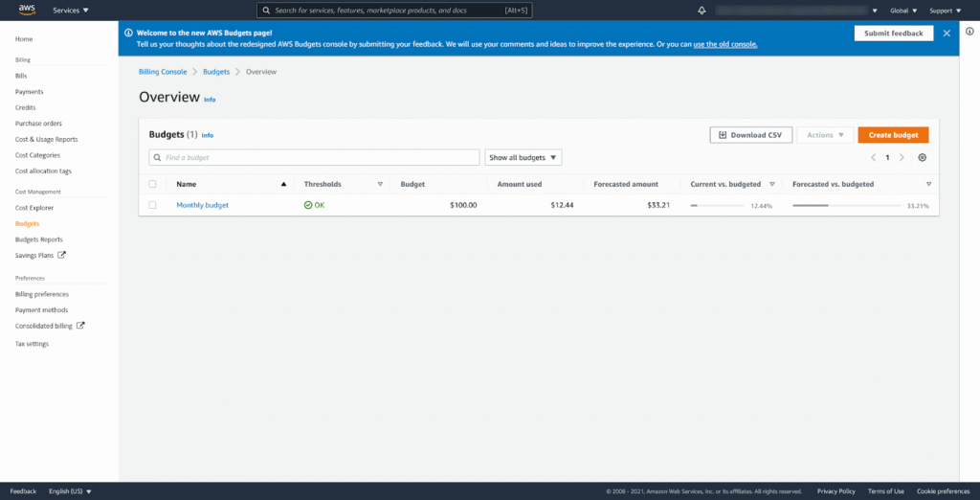Open Privacy Policy footer link

click(x=836, y=491)
